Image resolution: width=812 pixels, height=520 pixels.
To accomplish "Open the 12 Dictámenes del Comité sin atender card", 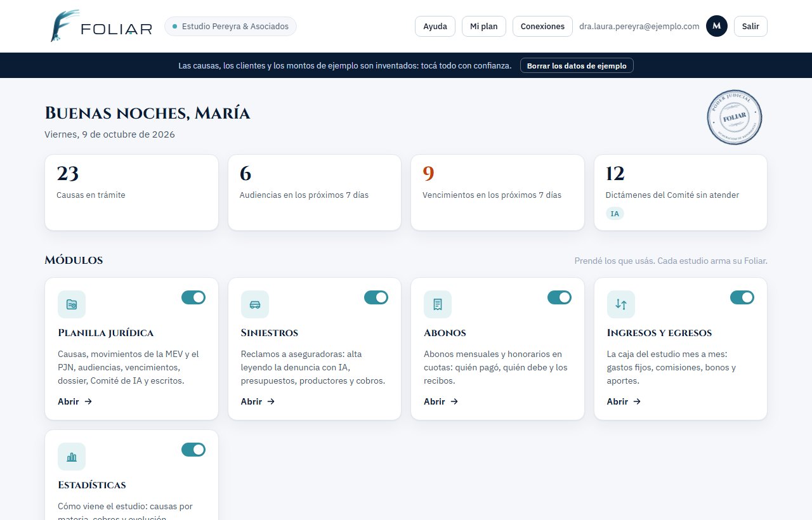I will click(681, 193).
